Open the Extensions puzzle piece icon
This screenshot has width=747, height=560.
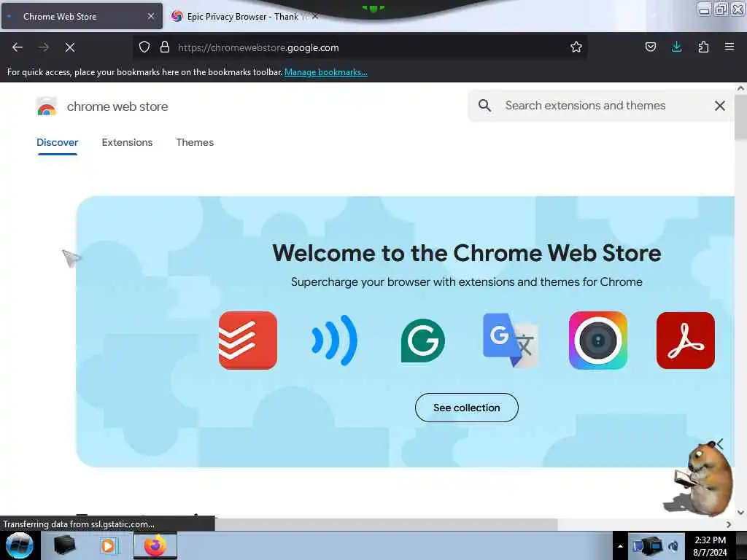click(x=703, y=47)
